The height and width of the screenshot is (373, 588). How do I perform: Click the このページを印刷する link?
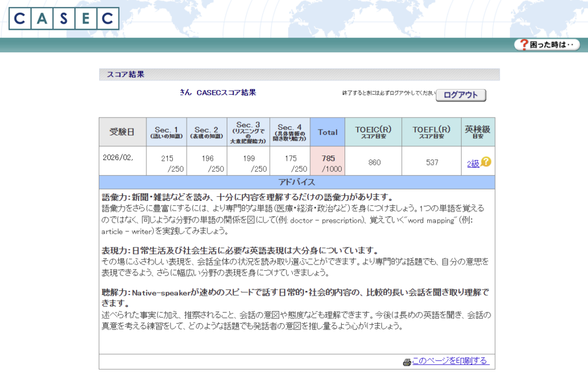[450, 361]
